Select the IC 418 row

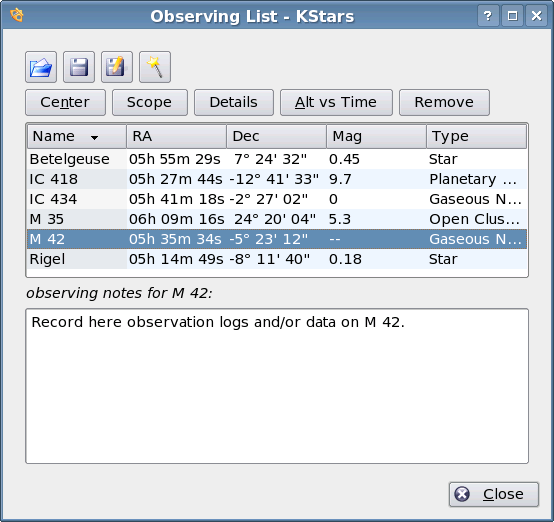tap(277, 179)
